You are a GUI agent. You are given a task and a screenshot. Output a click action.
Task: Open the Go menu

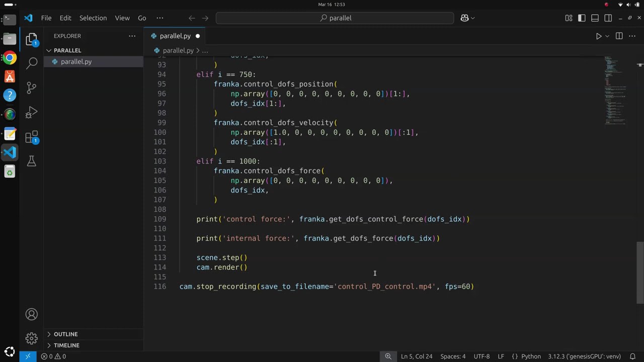click(x=142, y=18)
